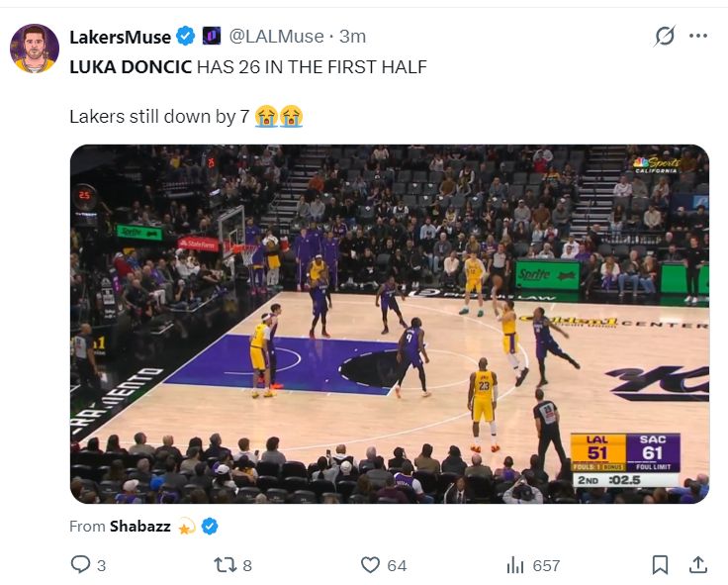The width and height of the screenshot is (728, 585).
Task: Click the LUKA DONCIC headline text
Action: 131,68
